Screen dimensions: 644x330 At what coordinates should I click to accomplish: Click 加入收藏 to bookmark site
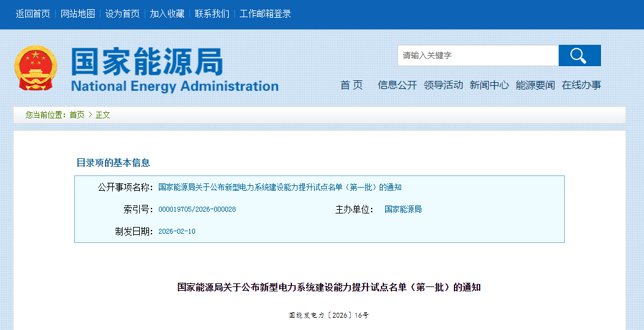click(x=167, y=13)
